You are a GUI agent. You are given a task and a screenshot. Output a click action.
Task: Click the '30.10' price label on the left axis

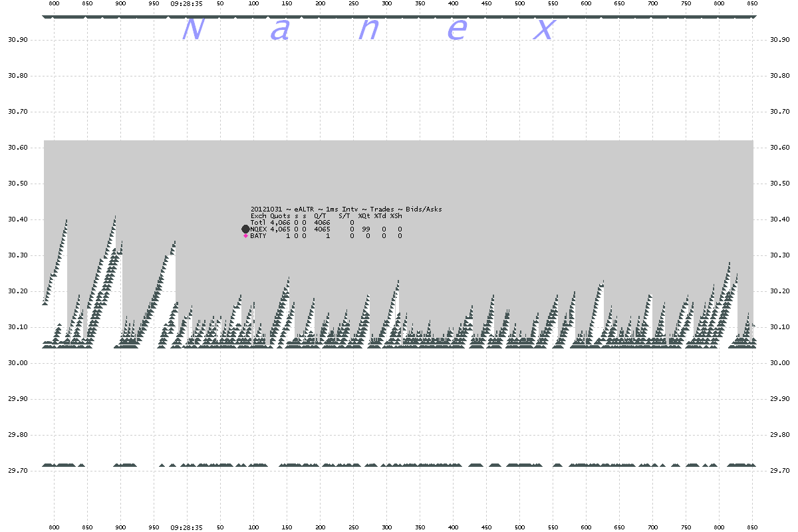(18, 327)
